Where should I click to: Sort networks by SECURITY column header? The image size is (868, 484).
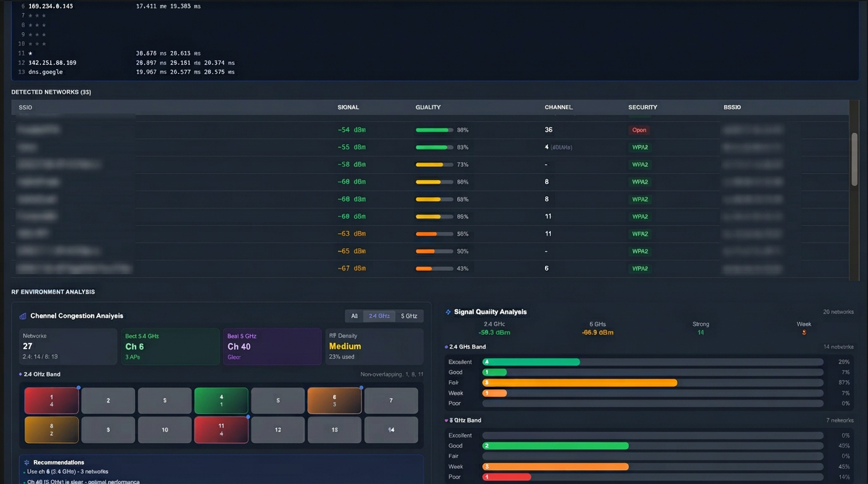pos(642,108)
